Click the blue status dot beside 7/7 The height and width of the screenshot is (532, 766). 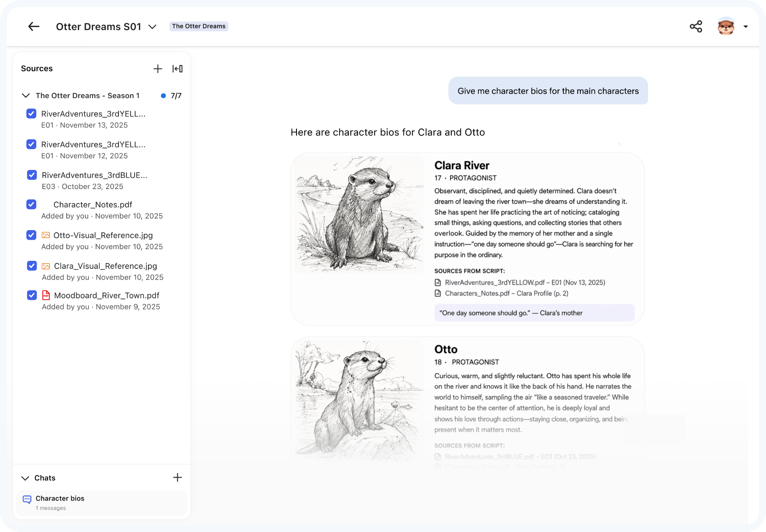[x=163, y=96]
